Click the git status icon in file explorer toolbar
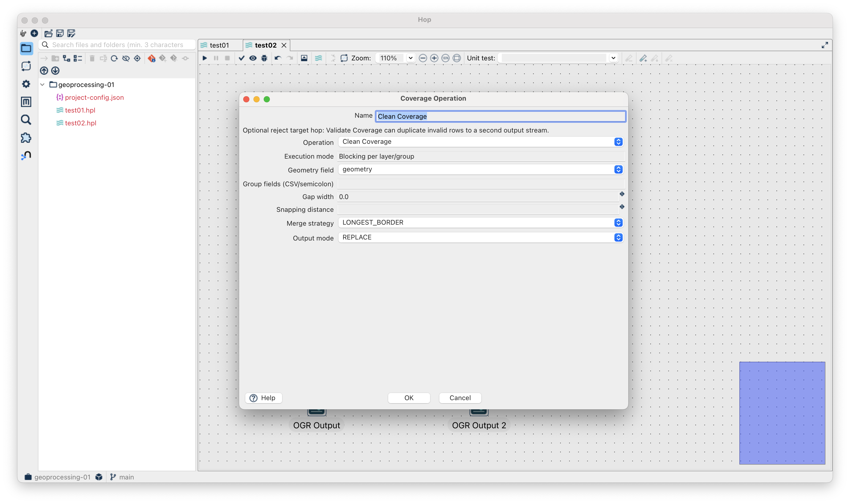Screen dimensions: 850x504 coord(152,58)
